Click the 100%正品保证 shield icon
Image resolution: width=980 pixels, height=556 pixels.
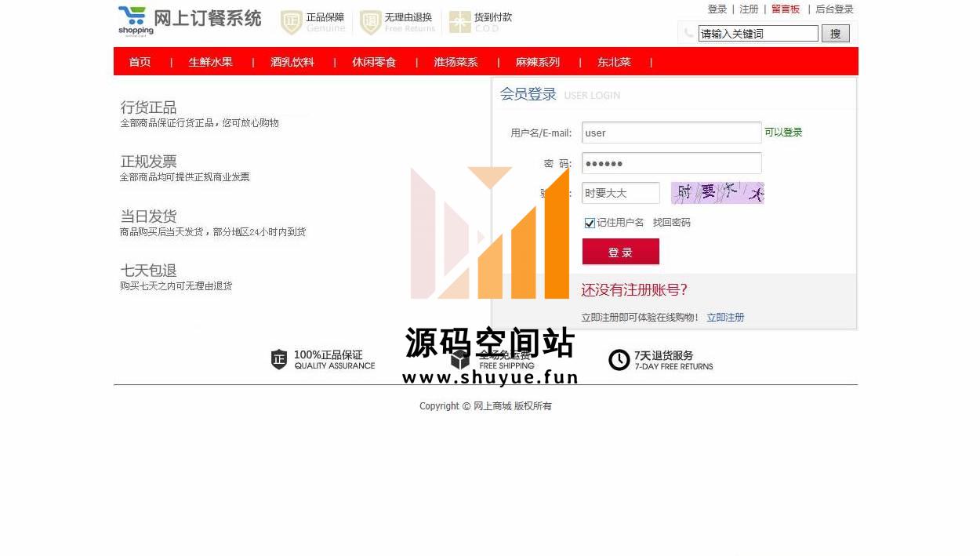[x=279, y=360]
